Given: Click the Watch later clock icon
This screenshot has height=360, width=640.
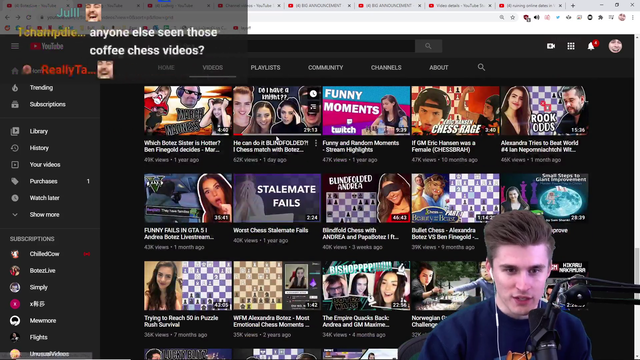Looking at the screenshot, I should point(15,198).
